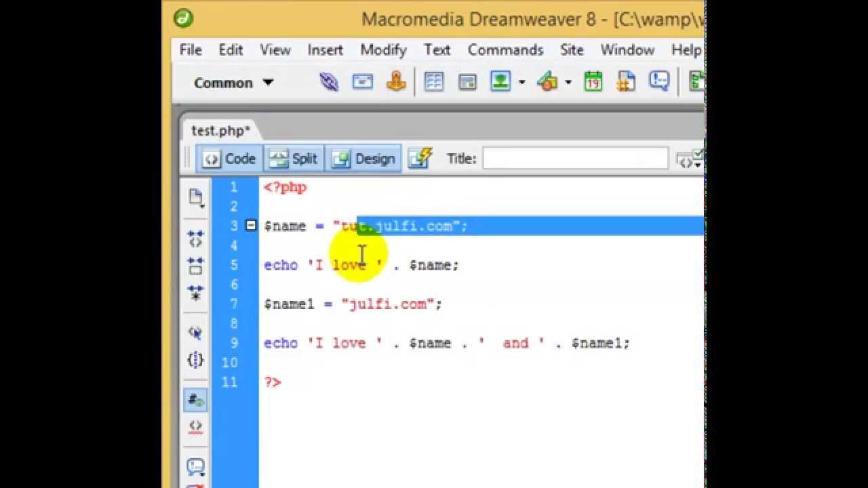
Task: Insert a Date with the calendar icon
Action: (593, 82)
